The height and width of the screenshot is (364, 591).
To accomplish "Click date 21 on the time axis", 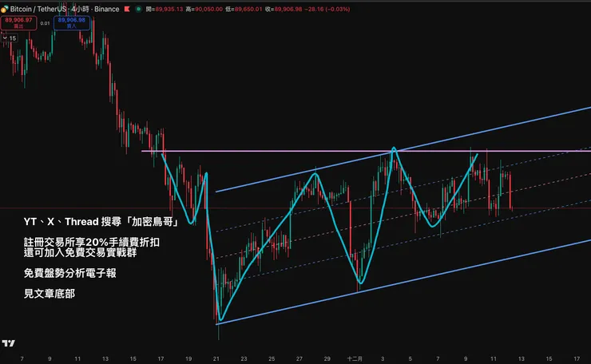I will click(x=216, y=358).
